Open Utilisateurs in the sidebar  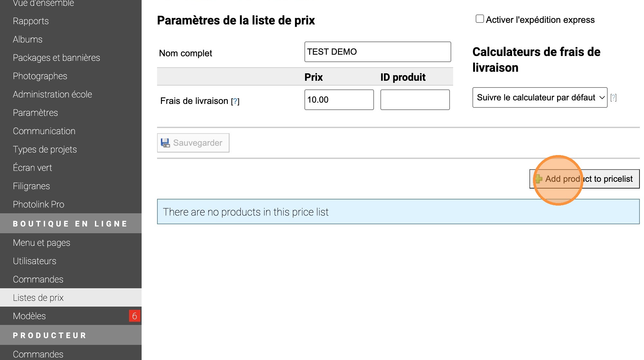pyautogui.click(x=34, y=261)
